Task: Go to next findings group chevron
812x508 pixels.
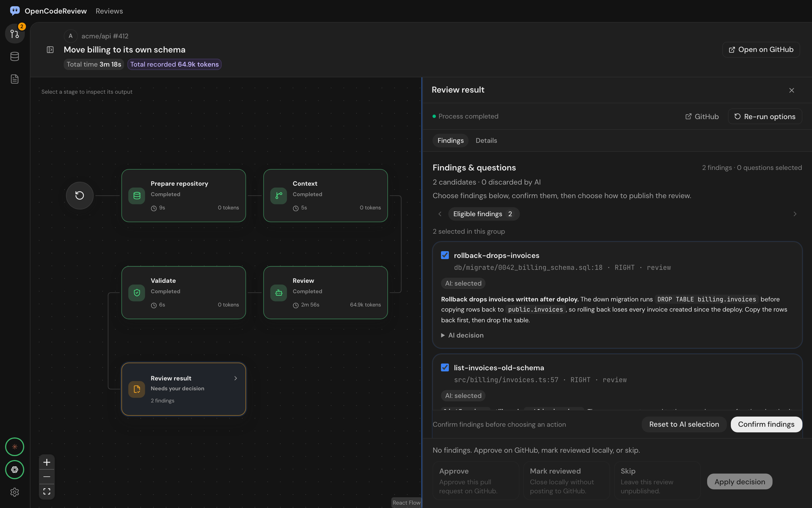Action: (x=795, y=214)
